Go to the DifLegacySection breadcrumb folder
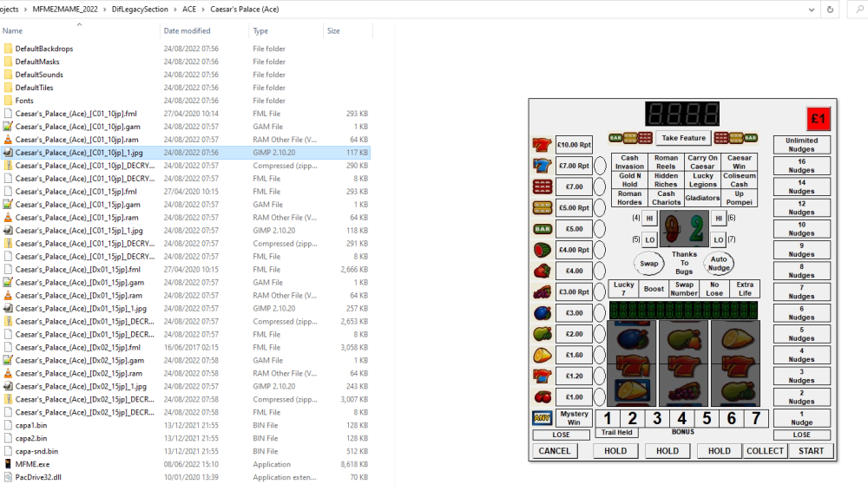The width and height of the screenshot is (868, 491). coord(140,10)
